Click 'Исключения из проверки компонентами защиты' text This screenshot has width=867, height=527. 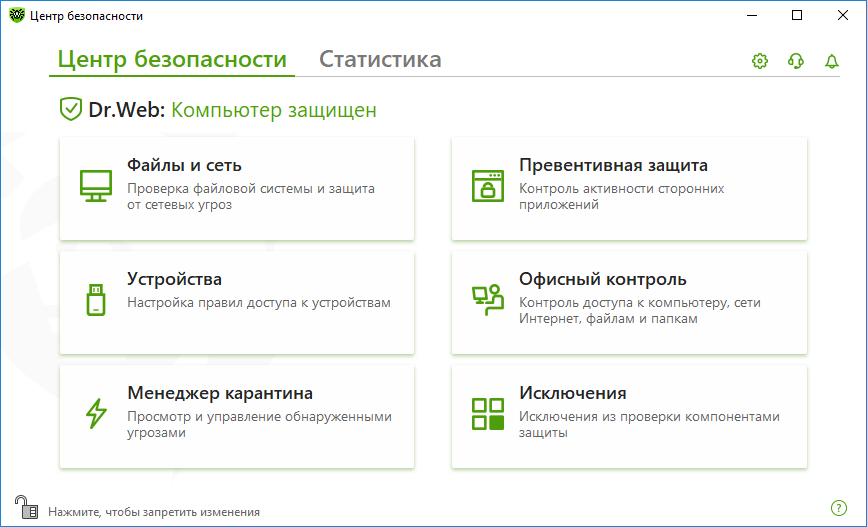(649, 424)
